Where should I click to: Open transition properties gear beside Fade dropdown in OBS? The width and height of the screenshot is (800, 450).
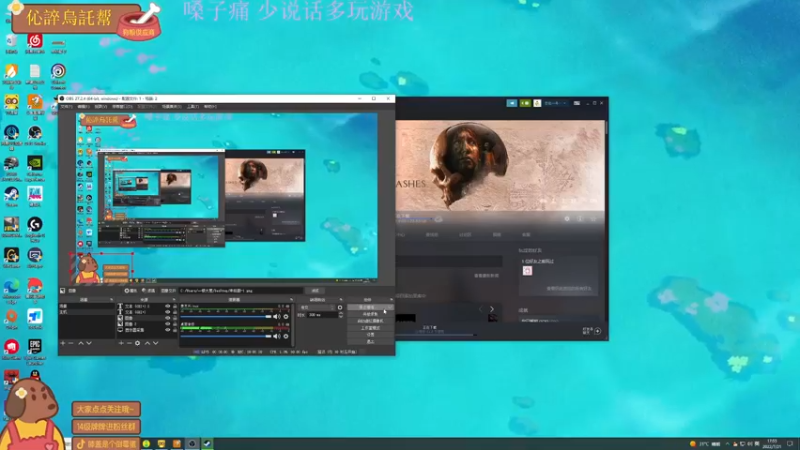[x=340, y=307]
